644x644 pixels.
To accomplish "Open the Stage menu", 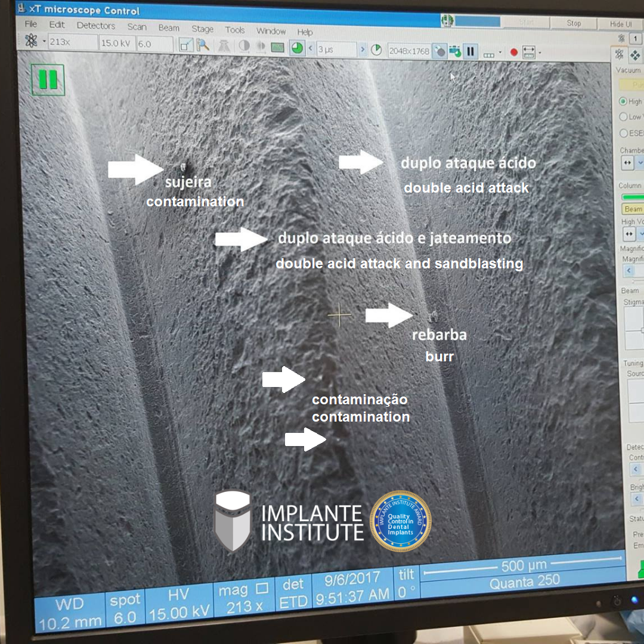I will click(x=202, y=29).
